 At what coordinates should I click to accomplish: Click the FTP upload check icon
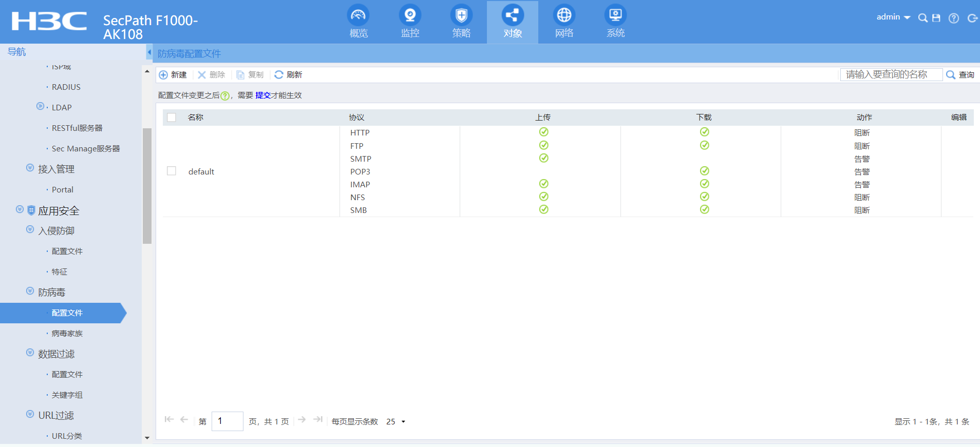pos(544,145)
